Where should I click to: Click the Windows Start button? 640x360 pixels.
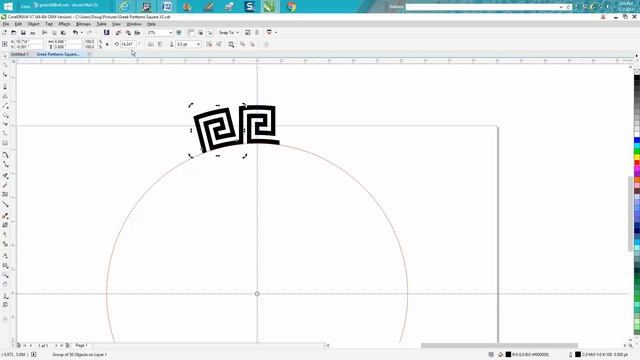click(8, 7)
